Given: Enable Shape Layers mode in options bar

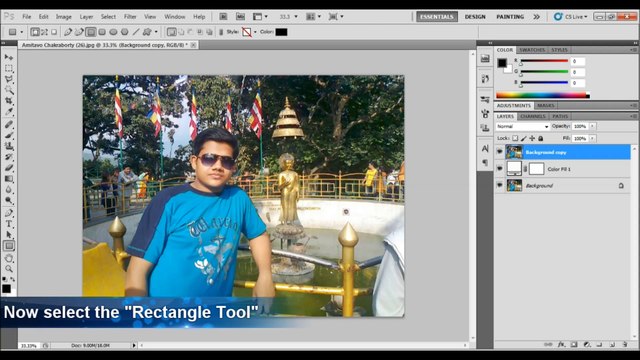Looking at the screenshot, I should click(35, 32).
